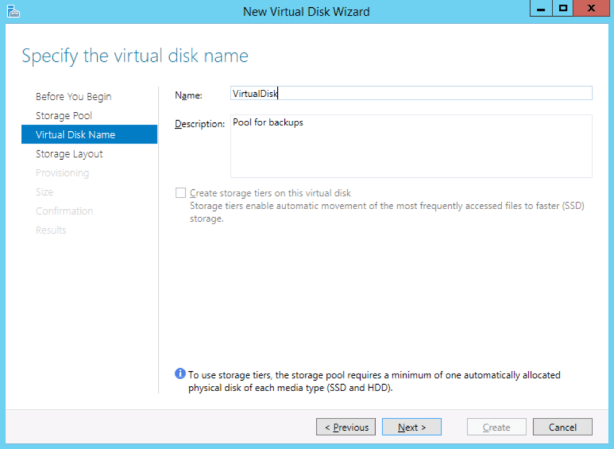Go to the Before You Begin step
Image resolution: width=614 pixels, height=449 pixels.
click(x=73, y=96)
